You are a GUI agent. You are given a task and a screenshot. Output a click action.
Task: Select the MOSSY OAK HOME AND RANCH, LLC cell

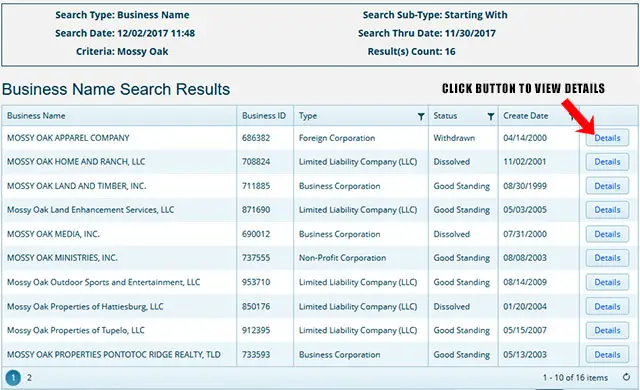pos(76,162)
